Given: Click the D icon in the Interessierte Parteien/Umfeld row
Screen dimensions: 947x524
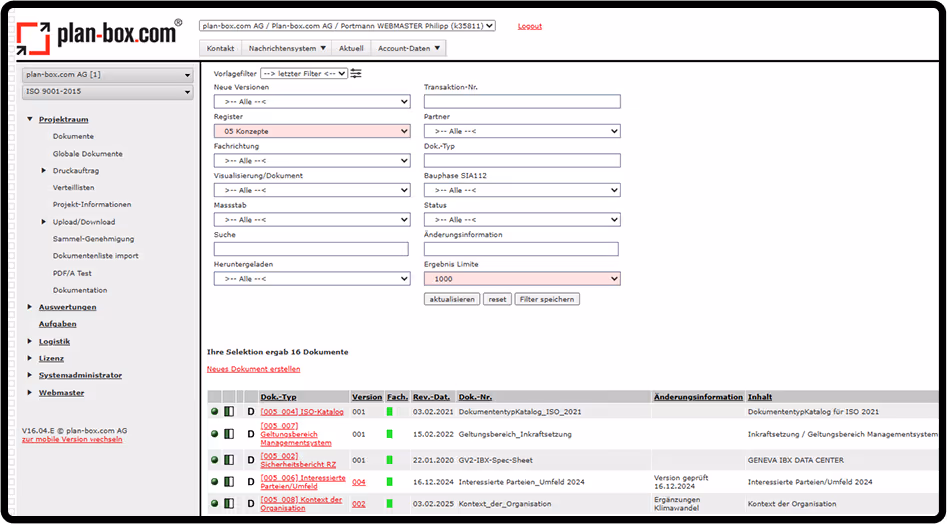Looking at the screenshot, I should 251,482.
